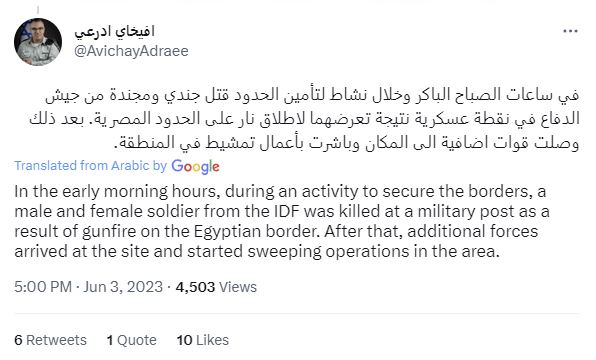Click the 5:00 PM timestamp
This screenshot has height=360, width=596.
(x=43, y=287)
